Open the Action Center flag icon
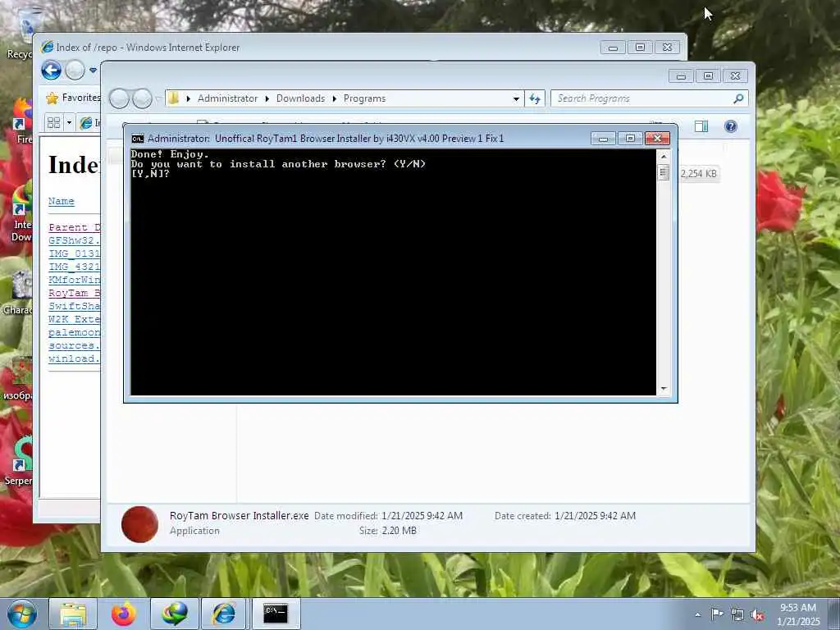The image size is (840, 630). click(717, 614)
